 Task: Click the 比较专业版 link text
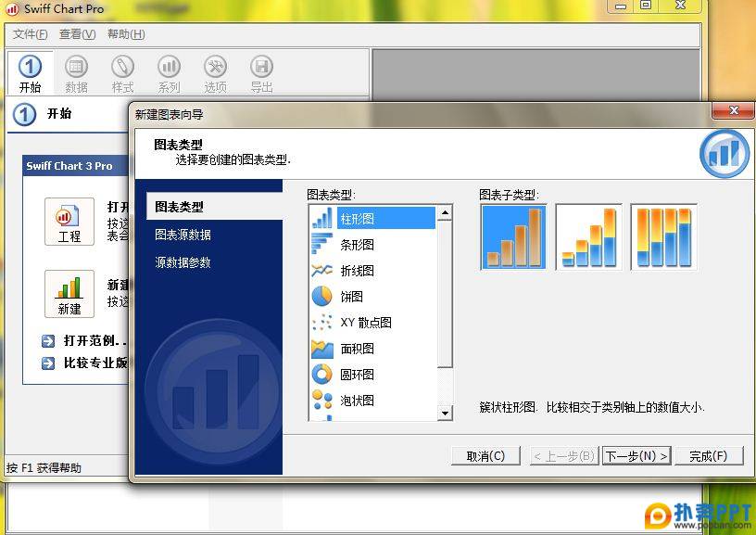pyautogui.click(x=95, y=363)
